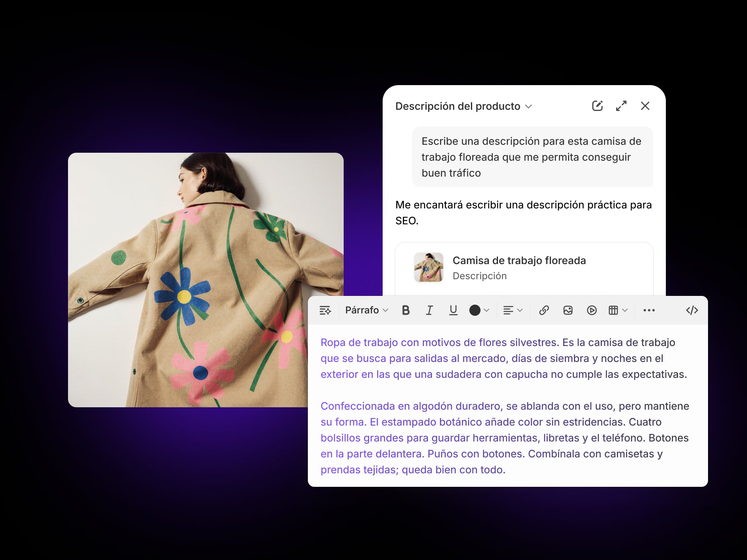This screenshot has height=560, width=747.
Task: Expand the alignment options chevron
Action: point(520,310)
